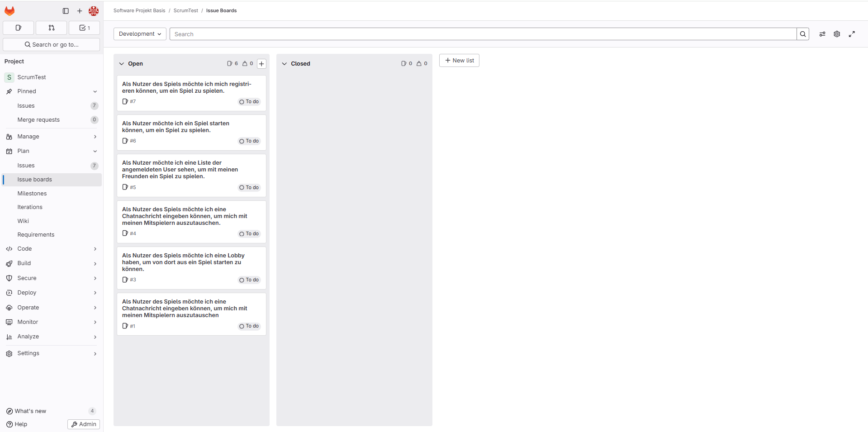
Task: Click the New list button
Action: 459,61
